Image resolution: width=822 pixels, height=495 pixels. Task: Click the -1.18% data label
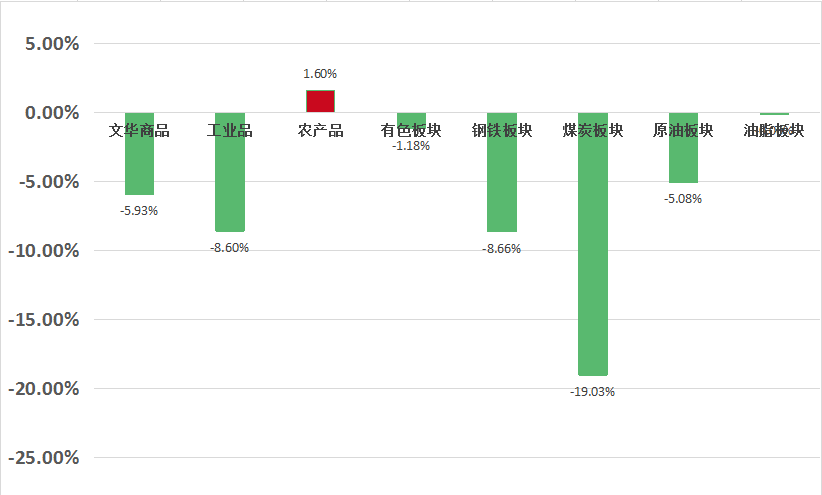411,146
